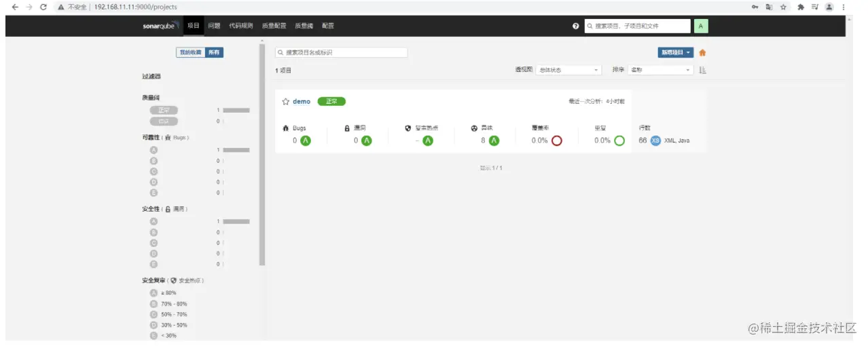Open the demo project link

click(x=302, y=102)
